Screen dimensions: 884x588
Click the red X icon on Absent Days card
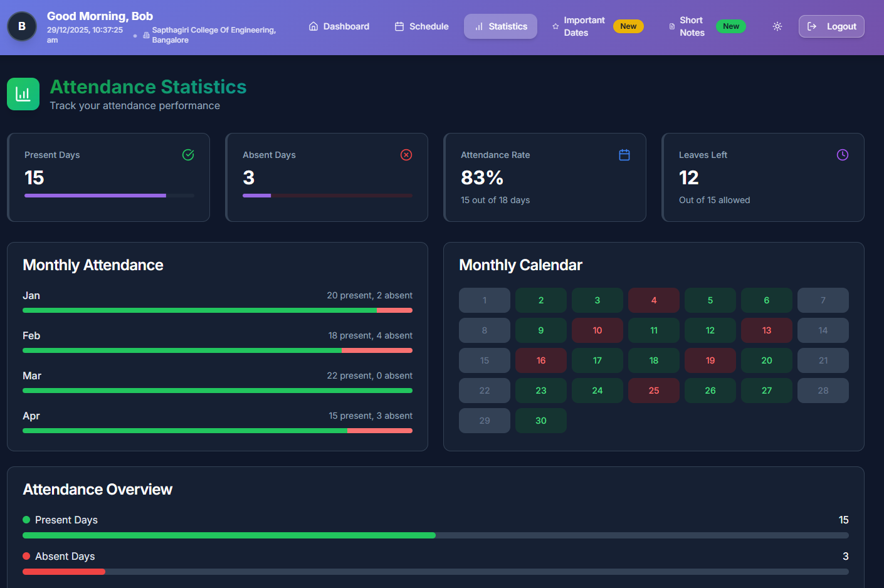click(406, 155)
